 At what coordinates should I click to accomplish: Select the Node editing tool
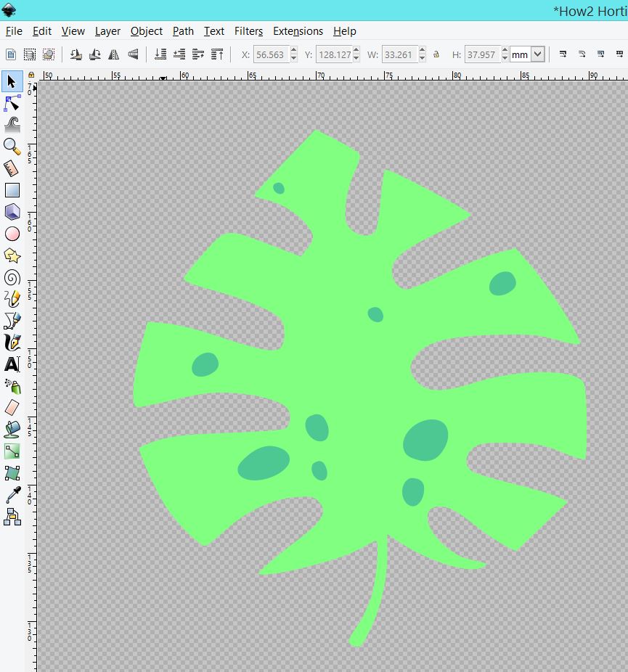[12, 104]
